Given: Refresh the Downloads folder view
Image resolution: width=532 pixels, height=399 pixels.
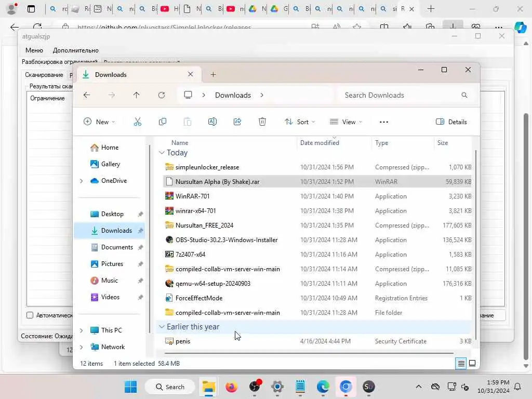Looking at the screenshot, I should pyautogui.click(x=162, y=96).
